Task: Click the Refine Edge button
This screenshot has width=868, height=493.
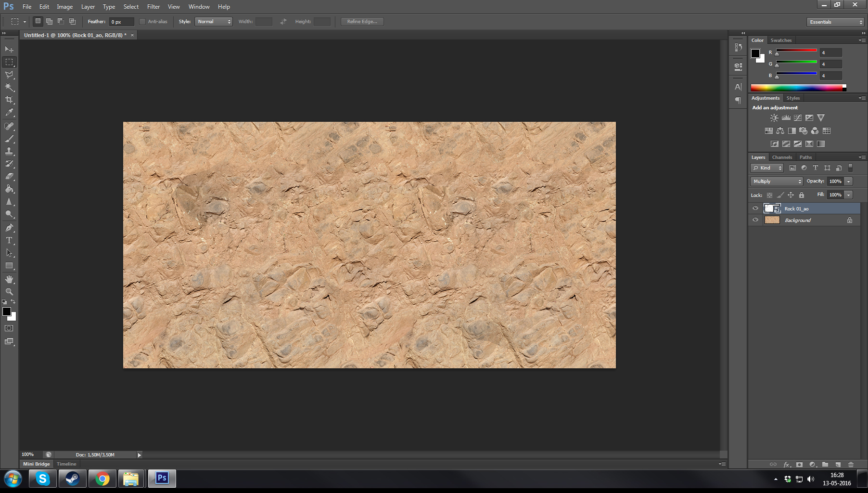Action: pos(362,22)
